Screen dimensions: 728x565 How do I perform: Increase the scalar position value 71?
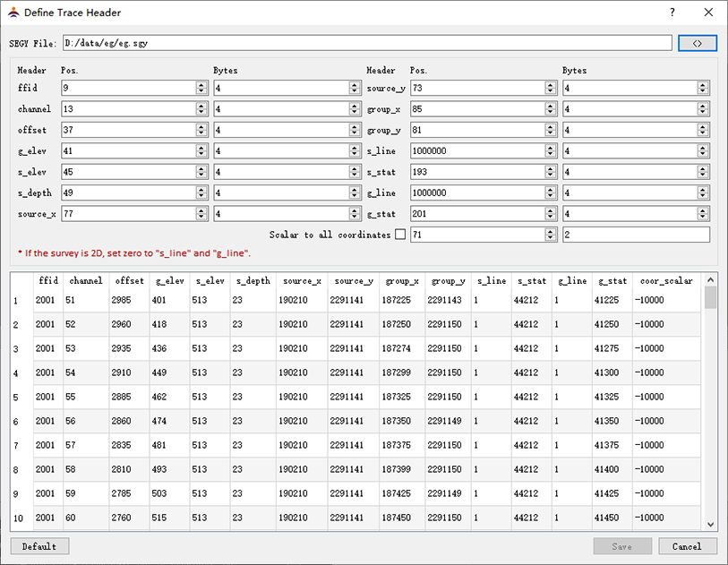[551, 231]
